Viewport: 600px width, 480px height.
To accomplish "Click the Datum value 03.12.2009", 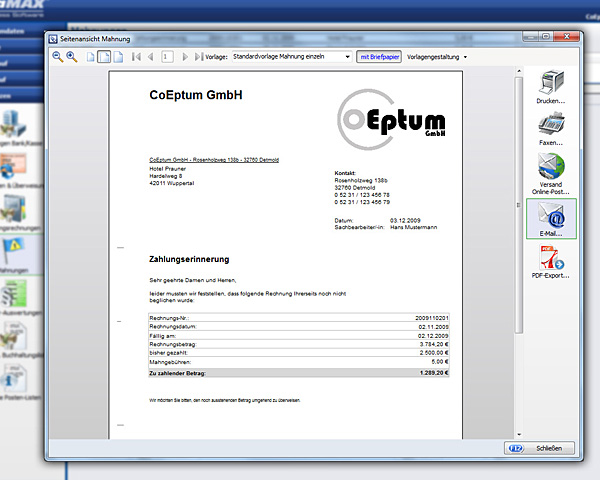I will click(x=405, y=220).
